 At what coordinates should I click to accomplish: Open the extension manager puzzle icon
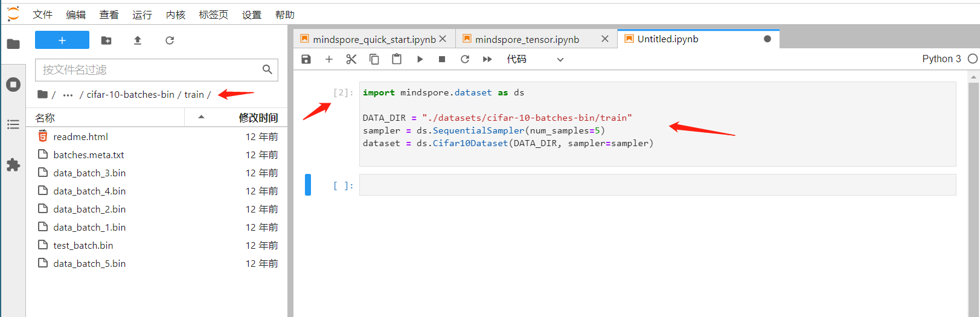(x=13, y=165)
